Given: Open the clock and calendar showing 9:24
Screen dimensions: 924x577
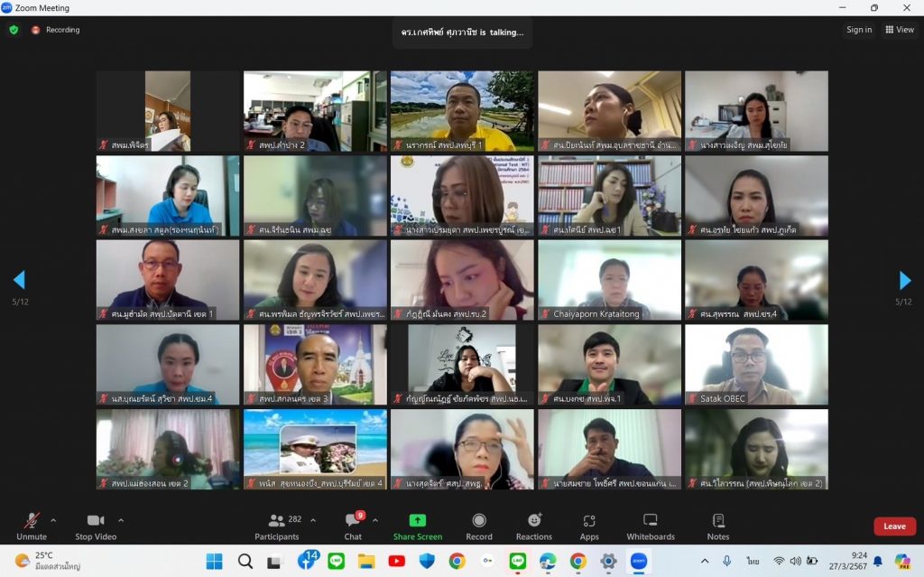Looking at the screenshot, I should (848, 561).
